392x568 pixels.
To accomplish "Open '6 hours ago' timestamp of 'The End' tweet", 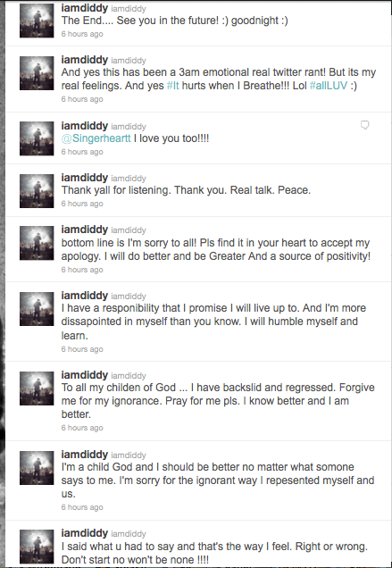I will click(x=82, y=34).
